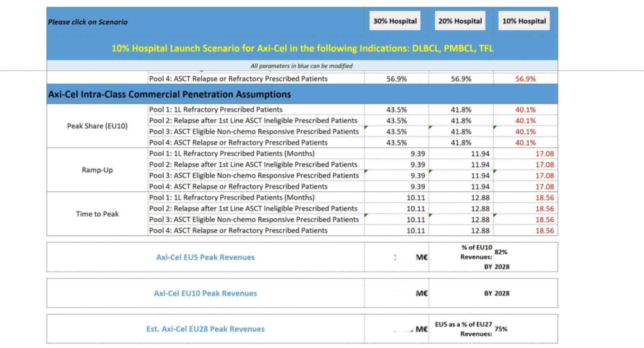
Task: Select Peak Share Pool 3 red value 40.1%
Action: tap(526, 132)
